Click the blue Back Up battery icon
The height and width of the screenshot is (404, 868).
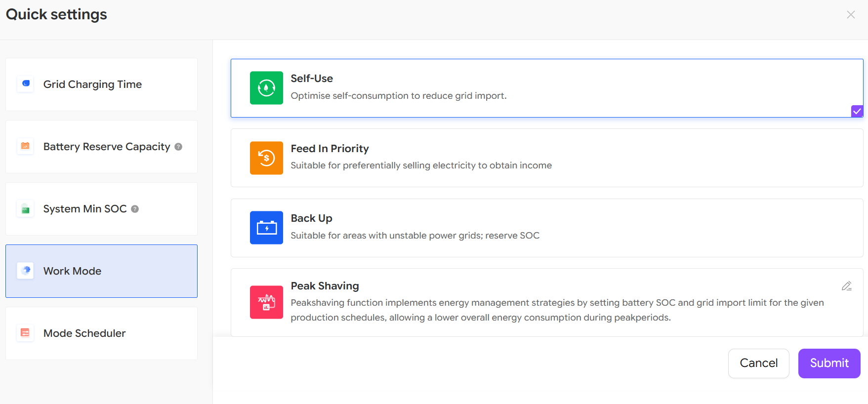click(x=266, y=228)
